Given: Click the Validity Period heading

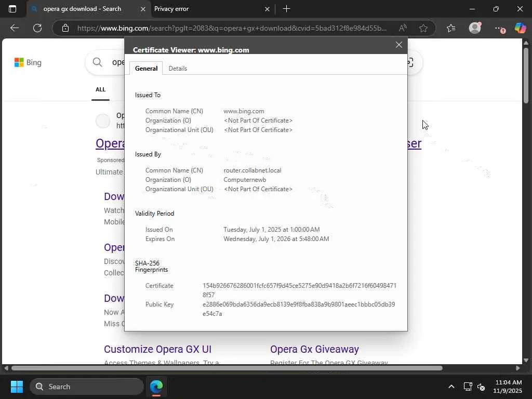Looking at the screenshot, I should pos(154,214).
